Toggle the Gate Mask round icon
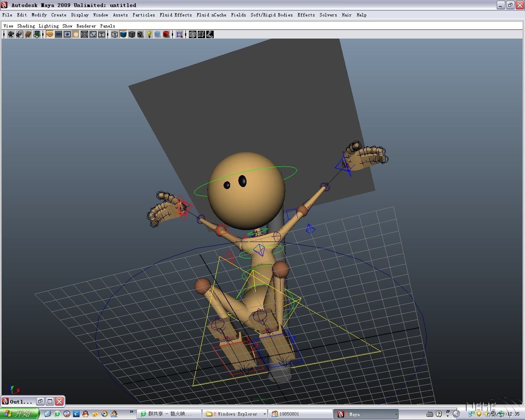Viewport: 525px width, 420px height. click(x=75, y=34)
